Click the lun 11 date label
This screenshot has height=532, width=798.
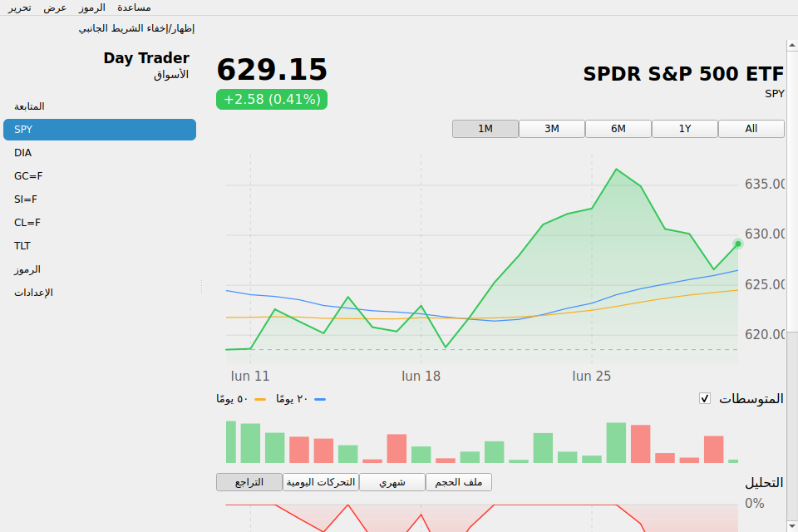coord(250,377)
